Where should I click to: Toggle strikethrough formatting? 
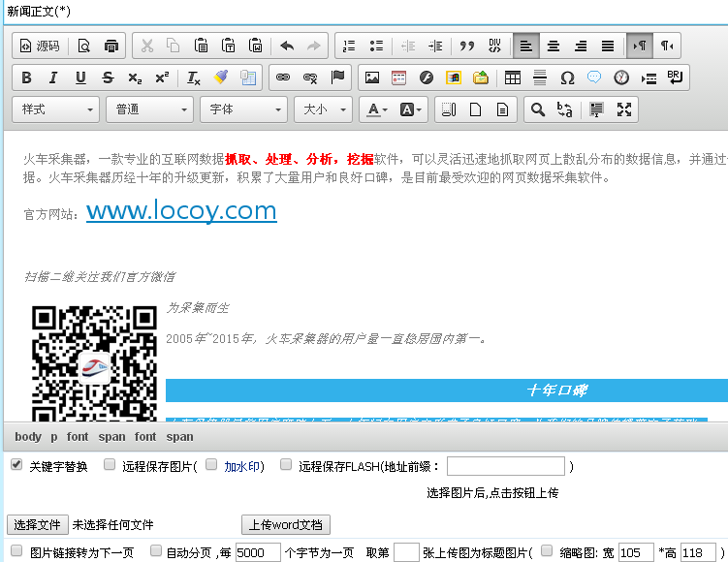(x=108, y=78)
